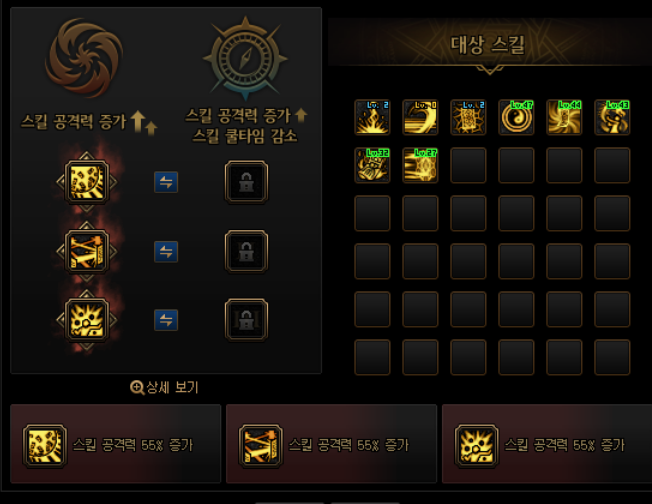Select the compass emblem for cooldown reduction

point(245,58)
